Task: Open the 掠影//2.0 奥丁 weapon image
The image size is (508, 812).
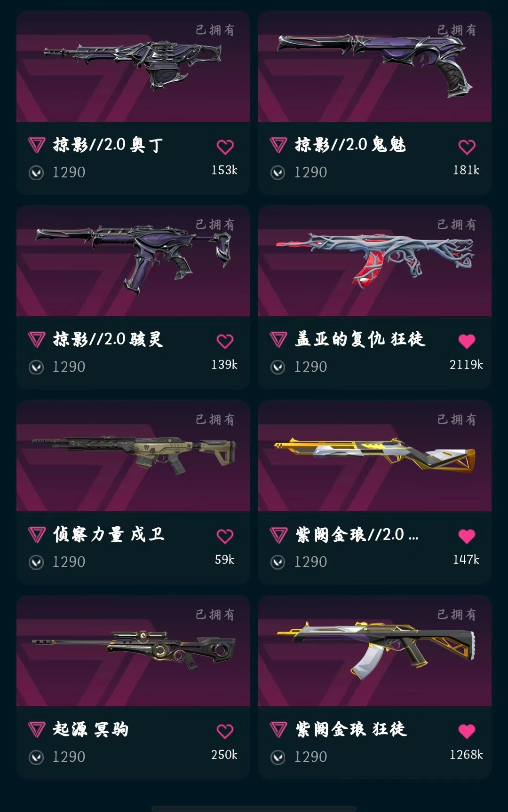Action: (133, 66)
